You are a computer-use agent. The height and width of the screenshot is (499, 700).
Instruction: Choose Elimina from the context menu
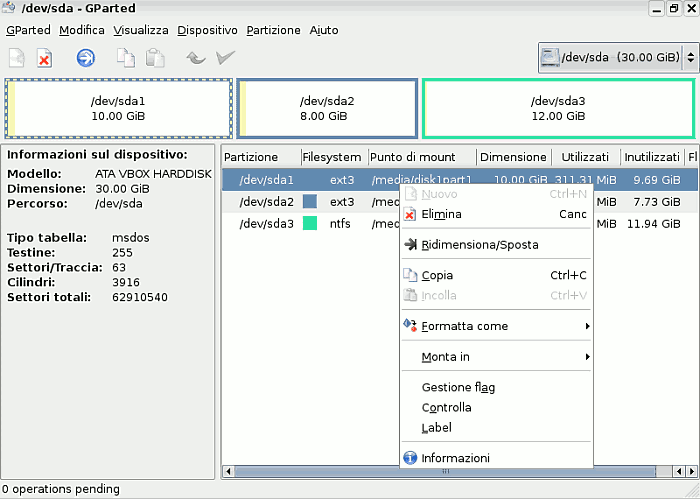tap(441, 214)
